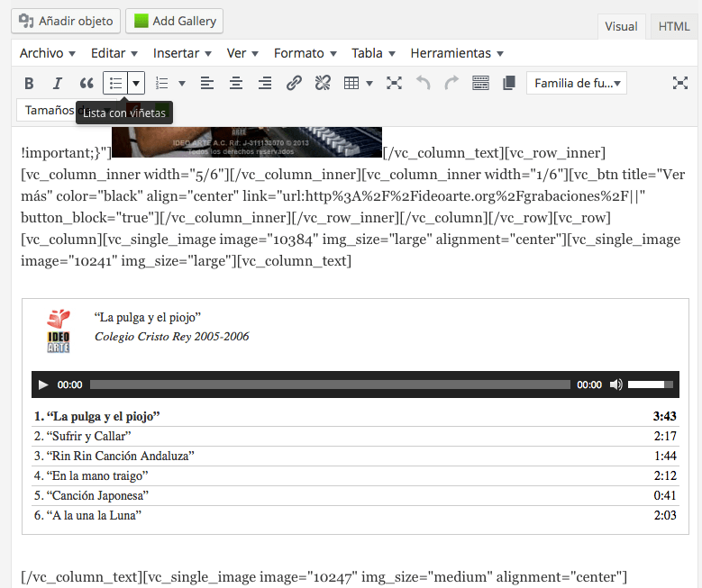This screenshot has width=702, height=588.
Task: Click the piano image in editor
Action: pyautogui.click(x=247, y=142)
